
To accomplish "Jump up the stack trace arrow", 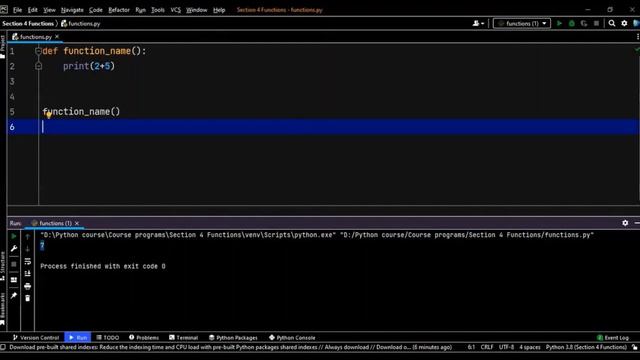I will pyautogui.click(x=27, y=236).
